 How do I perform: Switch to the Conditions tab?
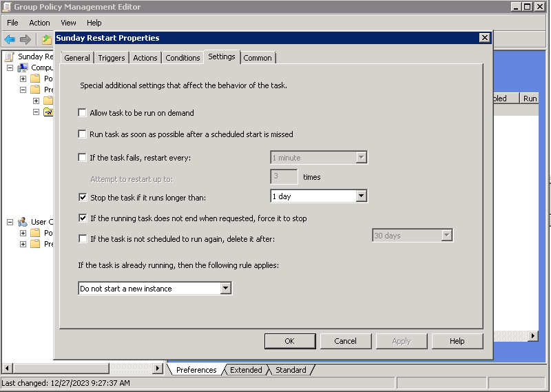pos(183,58)
